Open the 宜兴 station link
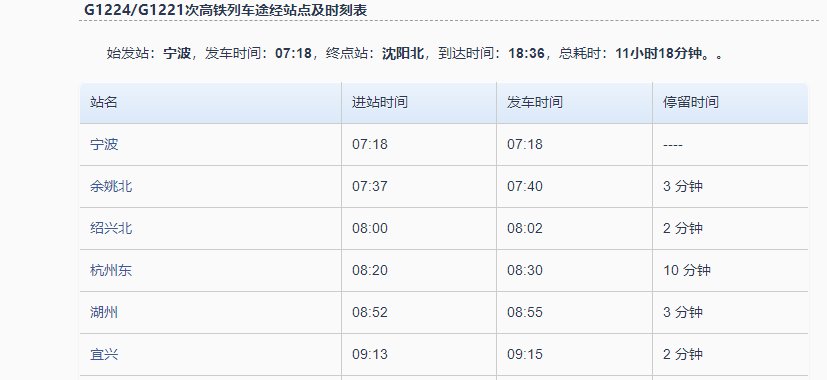Viewport: 827px width, 380px height. pyautogui.click(x=104, y=354)
